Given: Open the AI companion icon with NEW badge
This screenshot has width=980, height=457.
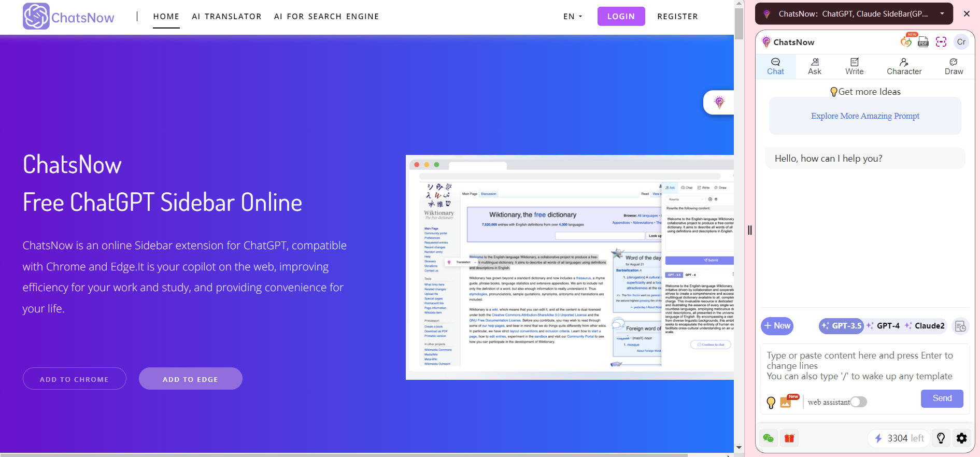Looking at the screenshot, I should point(906,41).
